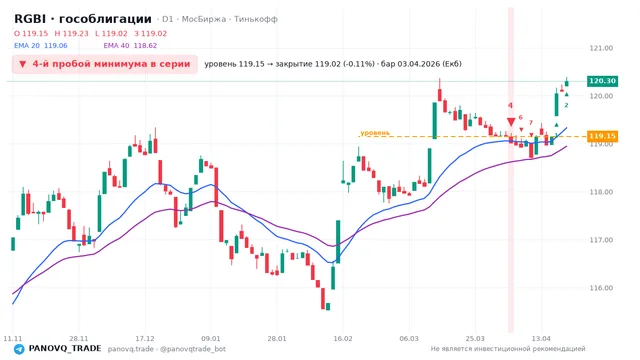Click the Telegram icon beside PANOVQ_TRADE
This screenshot has height=360, width=640.
(x=19, y=349)
